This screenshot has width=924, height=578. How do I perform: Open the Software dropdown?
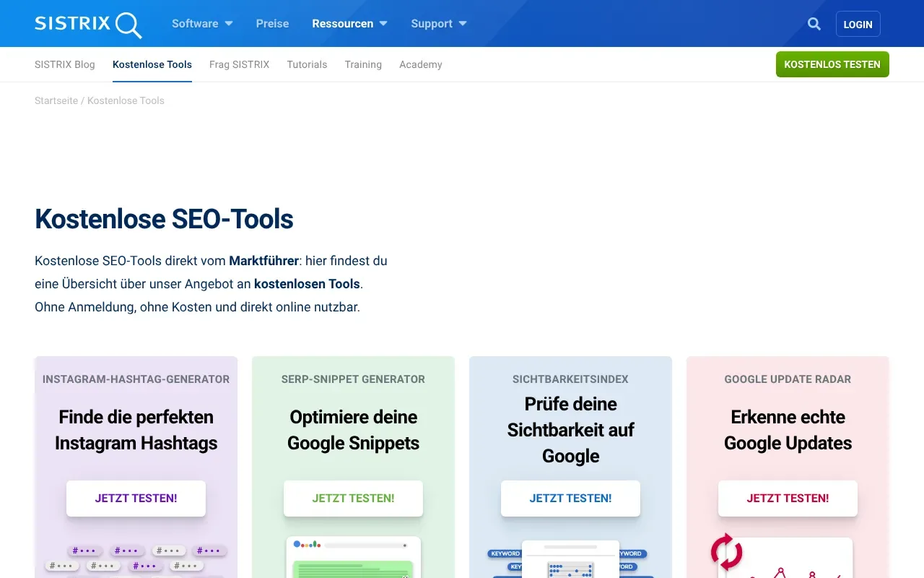(195, 23)
